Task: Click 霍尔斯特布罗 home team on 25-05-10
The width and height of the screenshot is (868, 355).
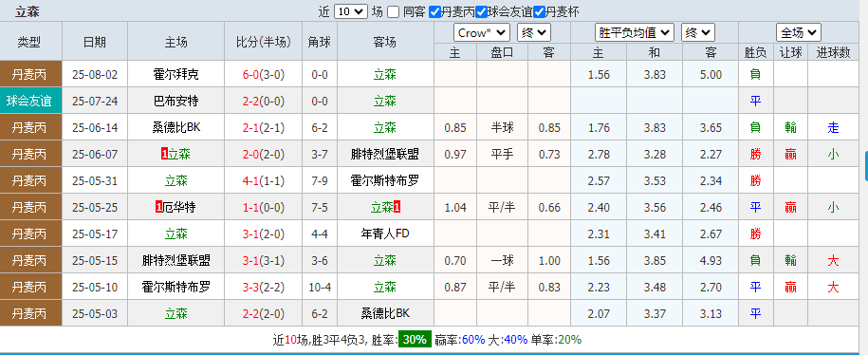Action: 175,287
